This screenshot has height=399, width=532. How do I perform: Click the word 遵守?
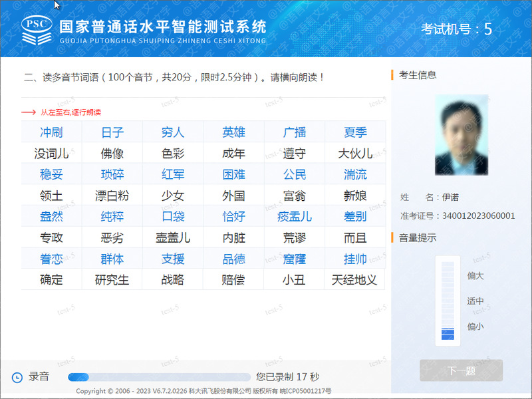tap(295, 154)
